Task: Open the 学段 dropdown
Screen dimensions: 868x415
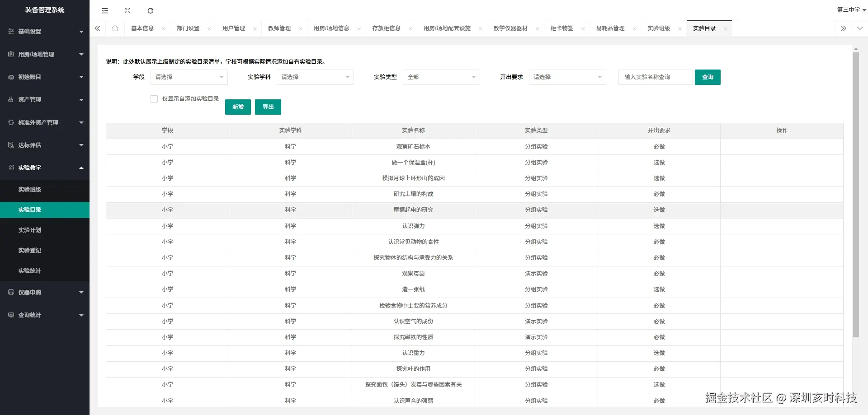Action: coord(189,77)
